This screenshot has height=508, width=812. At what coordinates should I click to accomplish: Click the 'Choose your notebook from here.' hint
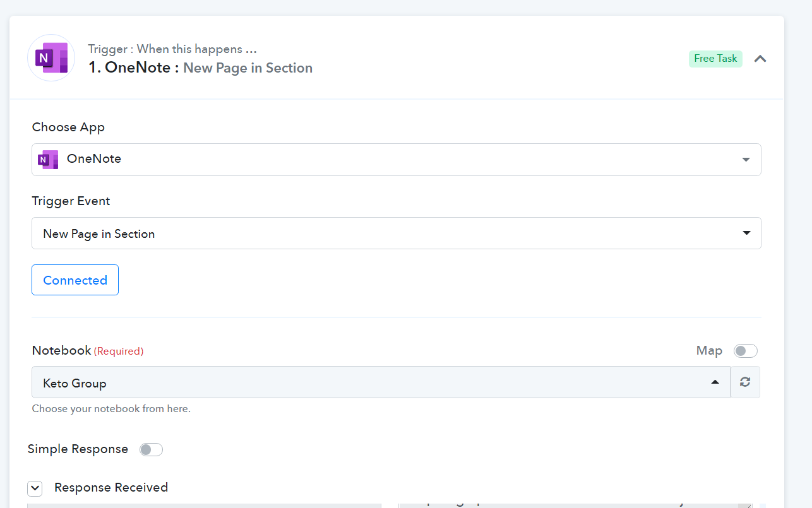111,409
